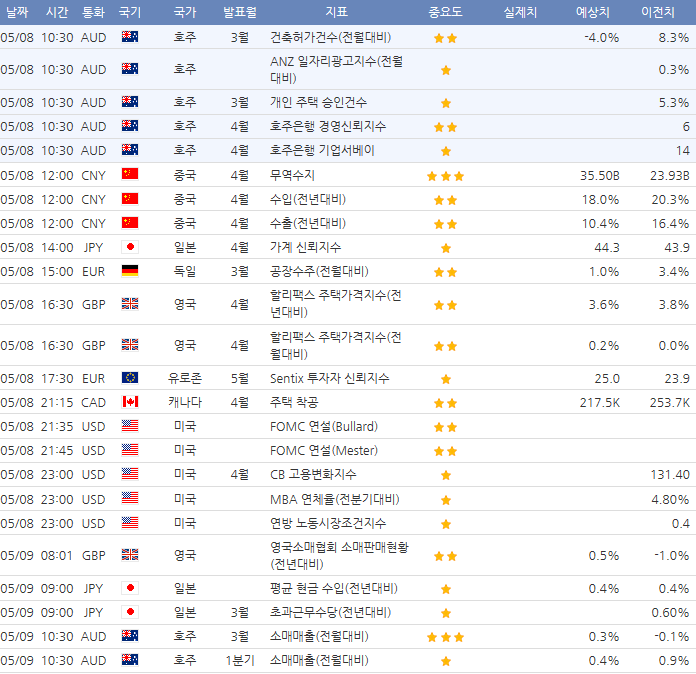Click the flag in ANZ 일자리광고지수 row
The height and width of the screenshot is (674, 696).
pos(130,69)
